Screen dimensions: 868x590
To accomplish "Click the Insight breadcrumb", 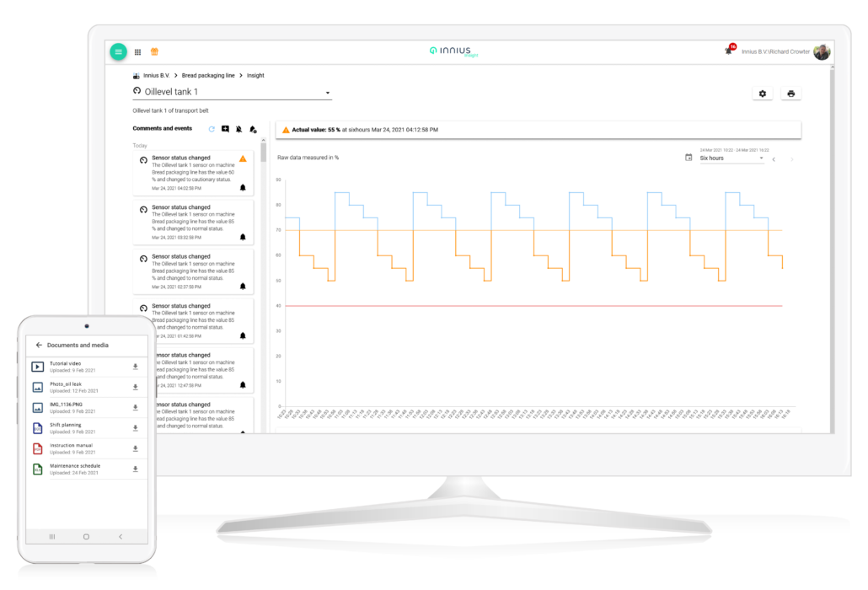I will [x=255, y=75].
